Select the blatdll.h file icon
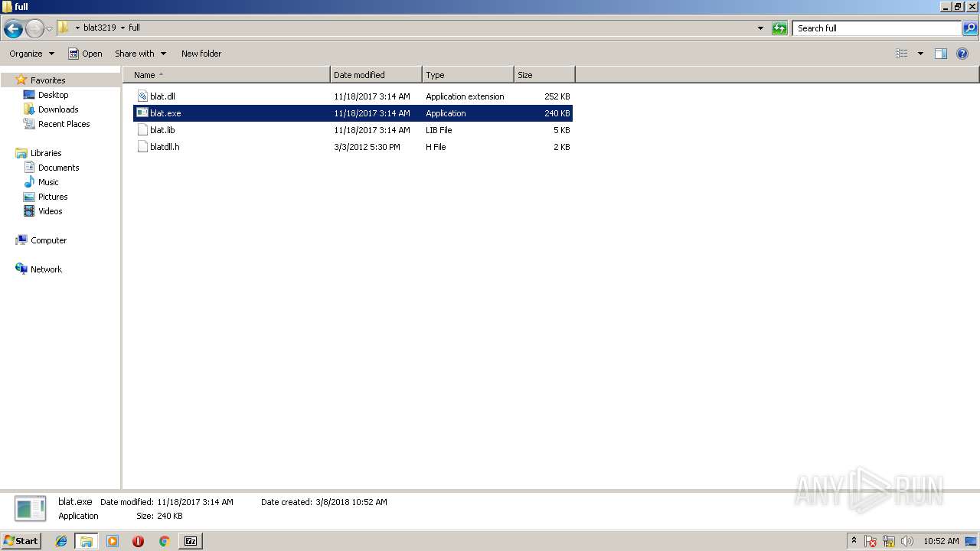The height and width of the screenshot is (551, 980). click(x=142, y=147)
